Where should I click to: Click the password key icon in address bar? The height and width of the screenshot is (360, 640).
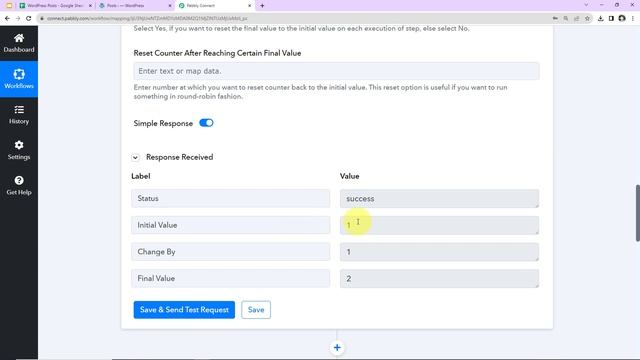pos(555,18)
